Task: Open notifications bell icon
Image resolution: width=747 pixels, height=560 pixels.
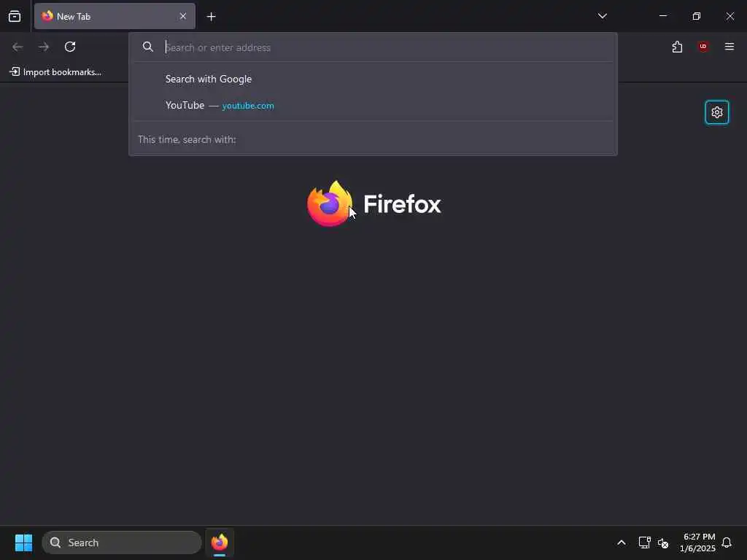Action: [727, 542]
